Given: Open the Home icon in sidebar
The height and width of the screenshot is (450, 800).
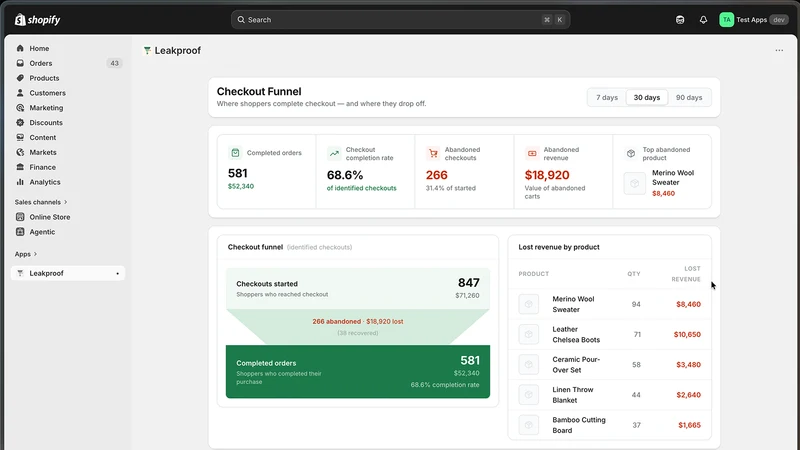Looking at the screenshot, I should point(20,48).
